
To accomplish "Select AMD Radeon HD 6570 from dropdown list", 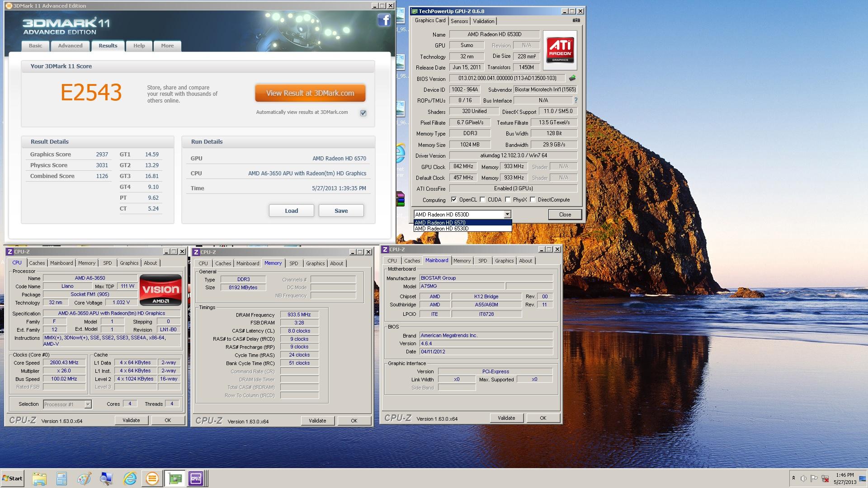I will click(462, 222).
